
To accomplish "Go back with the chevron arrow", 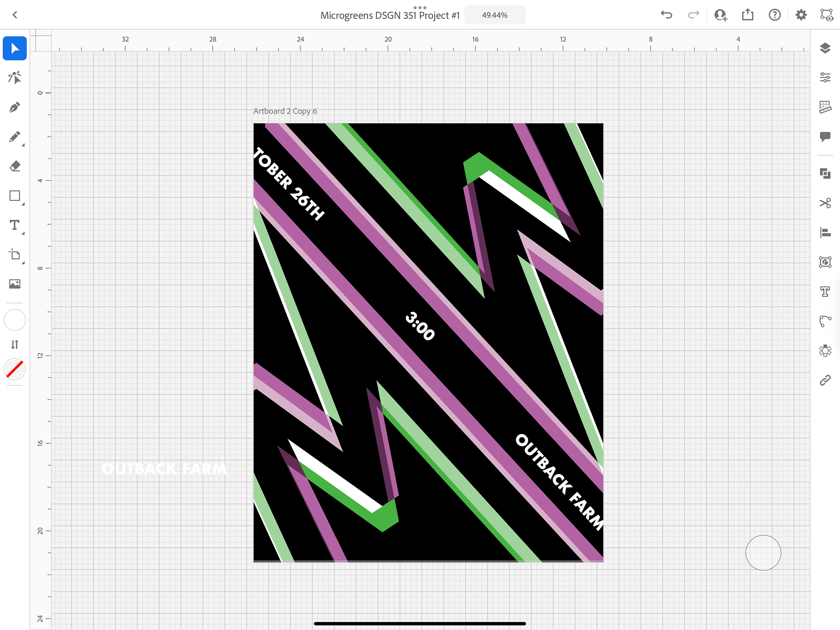I will tap(15, 15).
